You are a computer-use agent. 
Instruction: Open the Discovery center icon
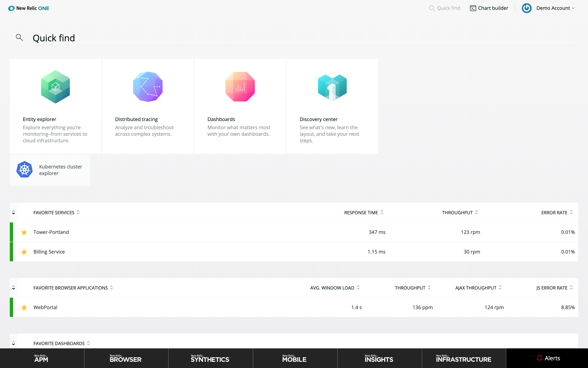332,88
